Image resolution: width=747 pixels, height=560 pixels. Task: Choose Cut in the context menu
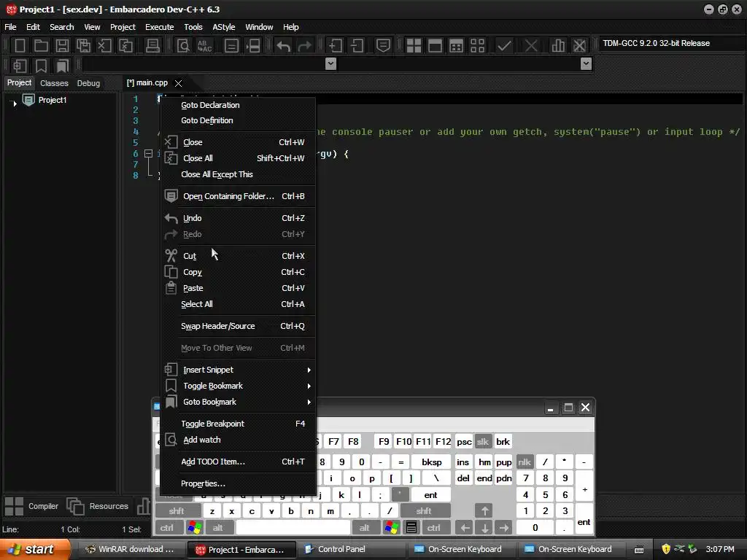point(239,256)
